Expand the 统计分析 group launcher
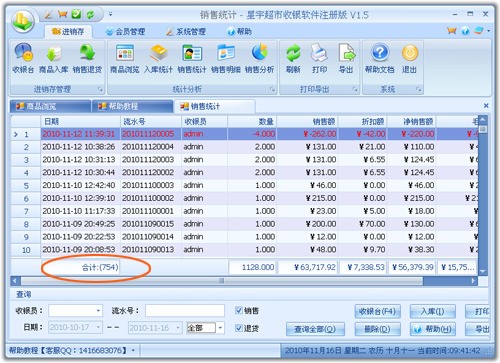Viewport: 500px width, 363px height. [273, 89]
